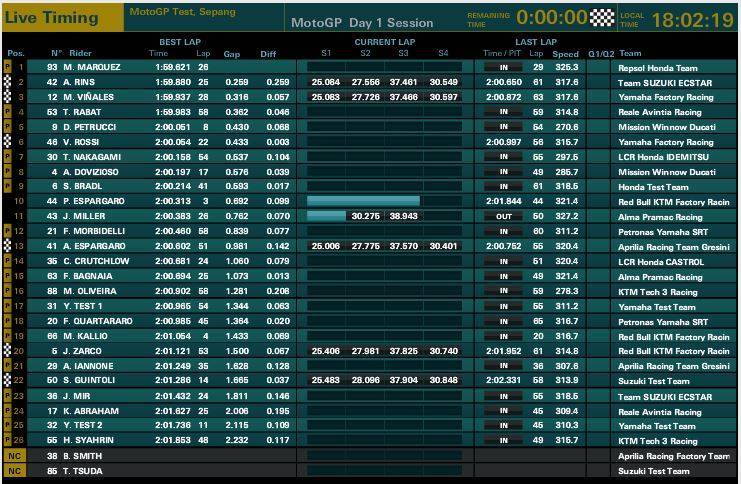Click rider name 'V. ROSSI'
Screen dimensions: 741x484
point(81,142)
